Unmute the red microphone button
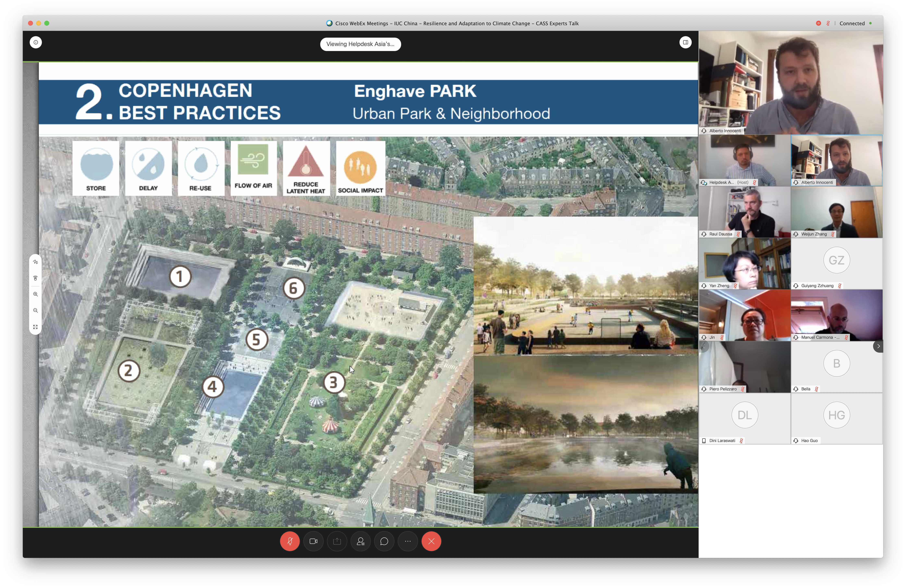This screenshot has height=588, width=906. coord(290,541)
